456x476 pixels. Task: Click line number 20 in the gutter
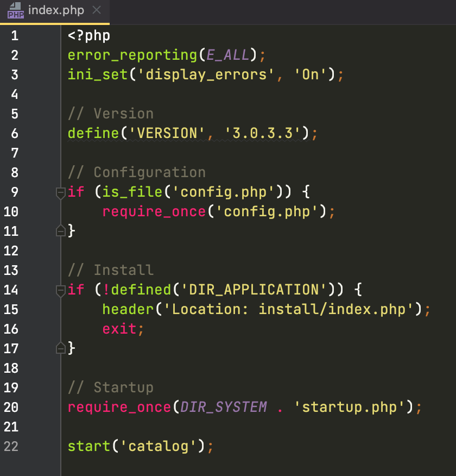[11, 408]
